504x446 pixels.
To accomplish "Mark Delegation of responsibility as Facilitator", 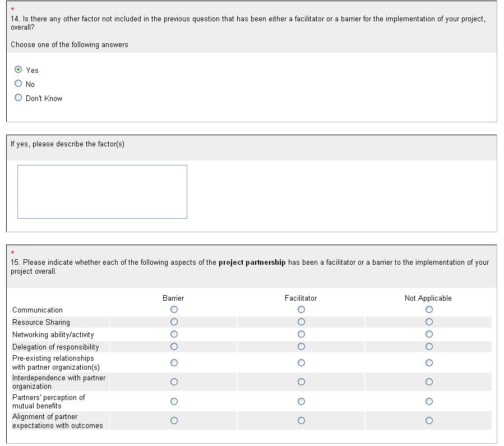I will point(301,347).
